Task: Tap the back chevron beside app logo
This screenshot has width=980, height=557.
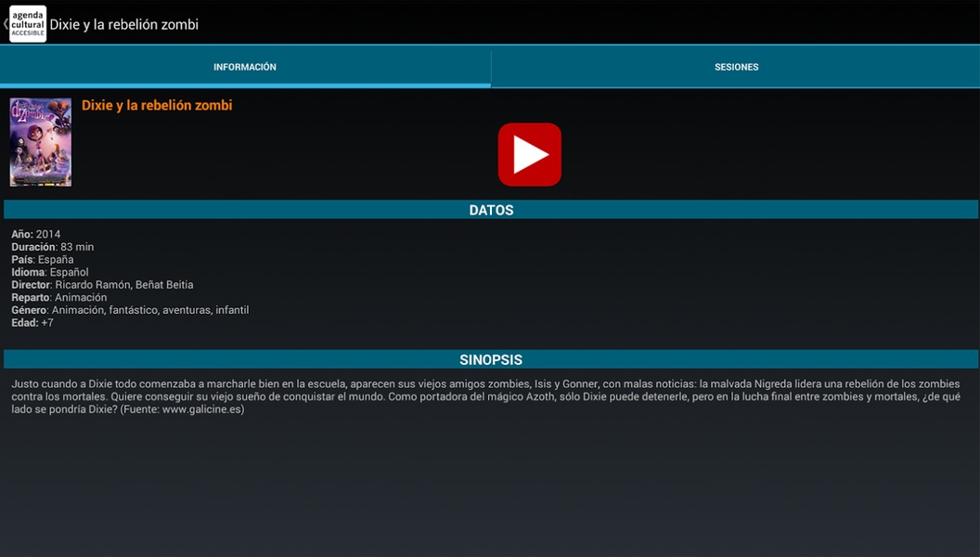Action: [x=5, y=24]
